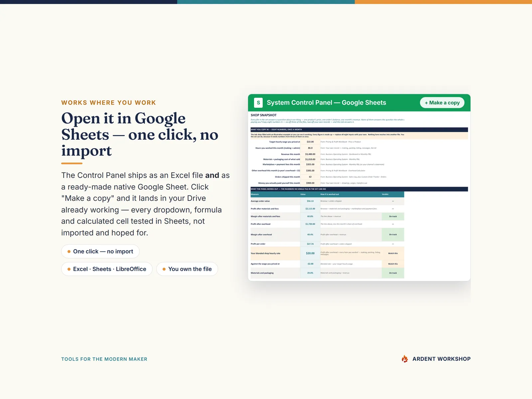532x399 pixels.
Task: Click the 'Open it in Google Sheets' headline
Action: (140, 134)
